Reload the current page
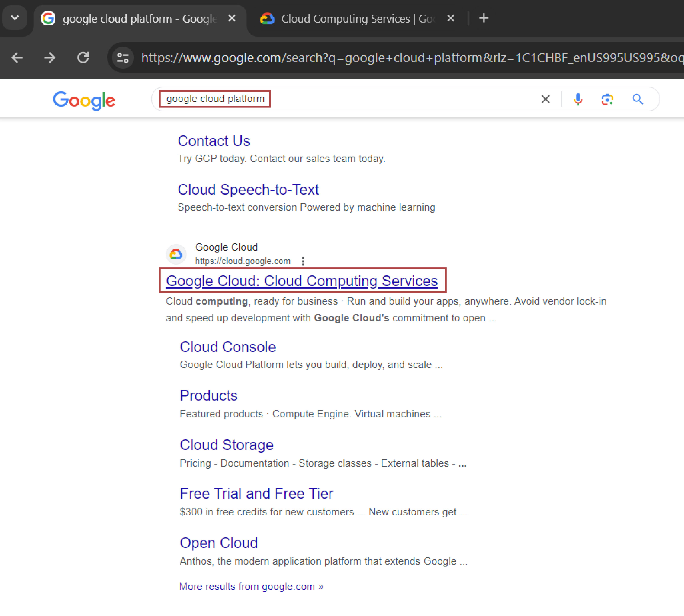Image resolution: width=684 pixels, height=616 pixels. tap(83, 58)
